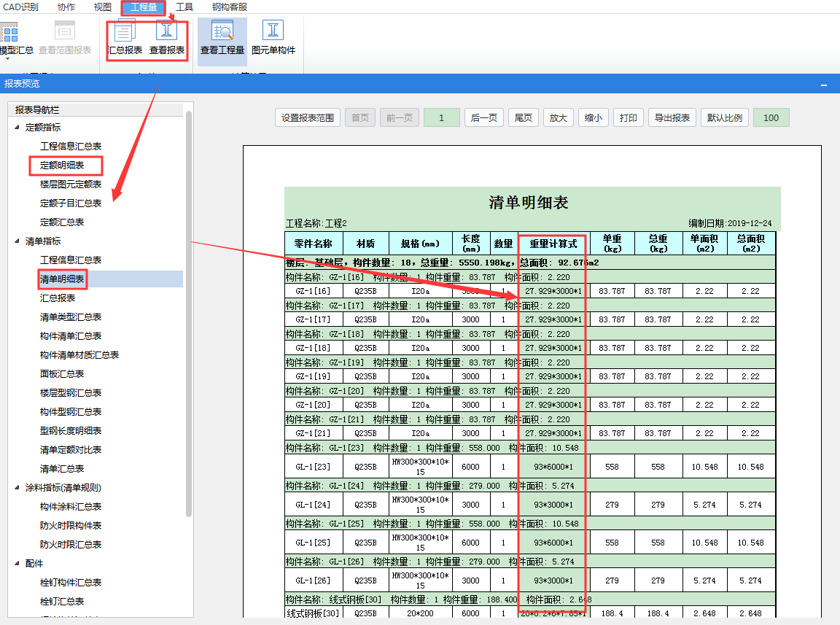840x625 pixels.
Task: Open 工程信息汇总表 under 定额指标
Action: pos(71,147)
